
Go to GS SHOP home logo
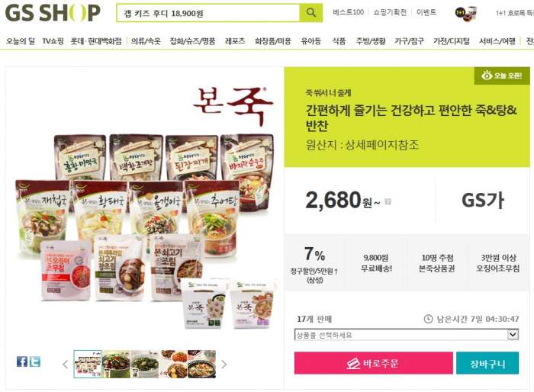pos(53,13)
